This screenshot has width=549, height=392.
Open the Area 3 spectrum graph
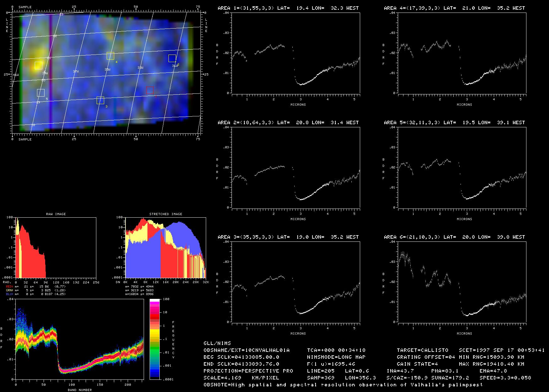[296, 282]
